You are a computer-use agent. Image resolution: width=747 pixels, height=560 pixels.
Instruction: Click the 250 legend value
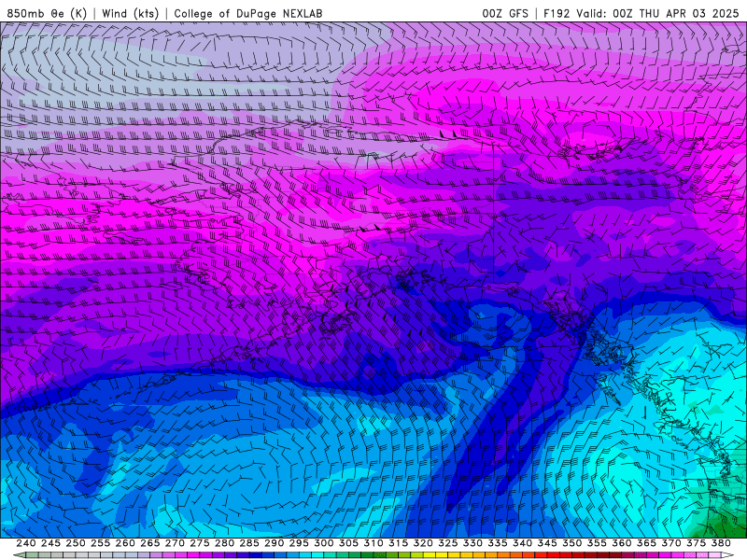(76, 543)
